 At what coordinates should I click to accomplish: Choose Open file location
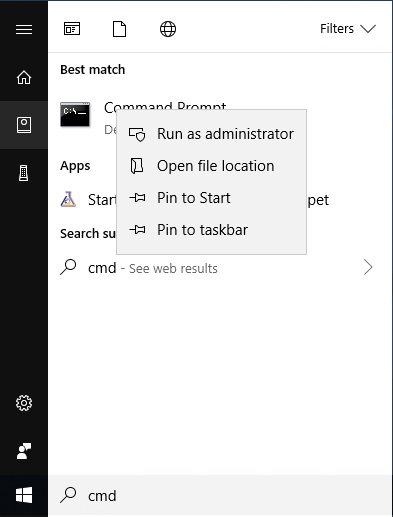(211, 166)
